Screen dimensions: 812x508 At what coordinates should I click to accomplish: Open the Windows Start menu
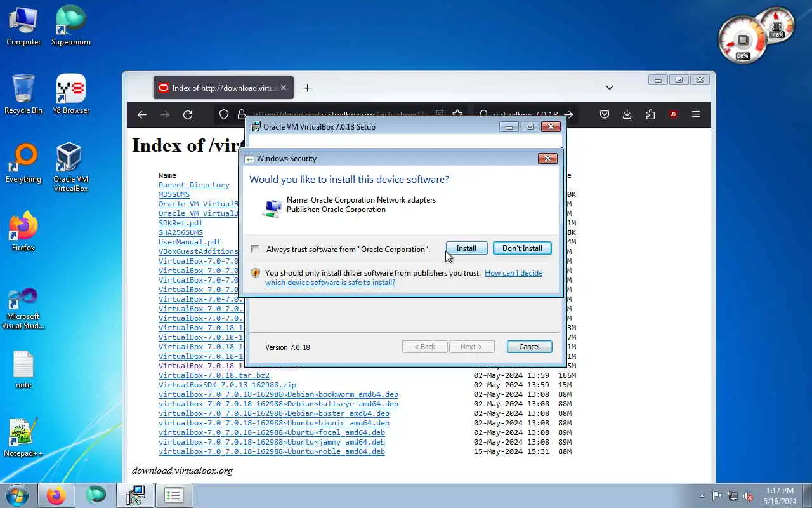click(x=17, y=495)
